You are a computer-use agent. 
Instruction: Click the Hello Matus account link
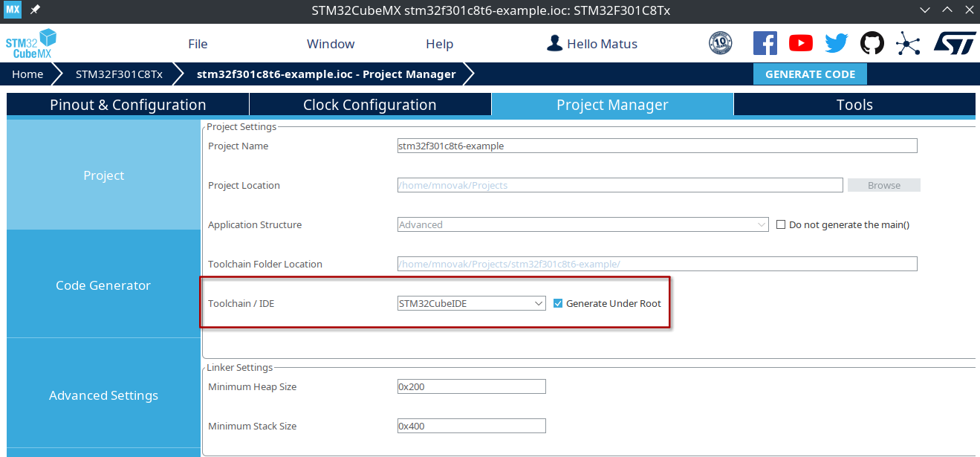[592, 44]
